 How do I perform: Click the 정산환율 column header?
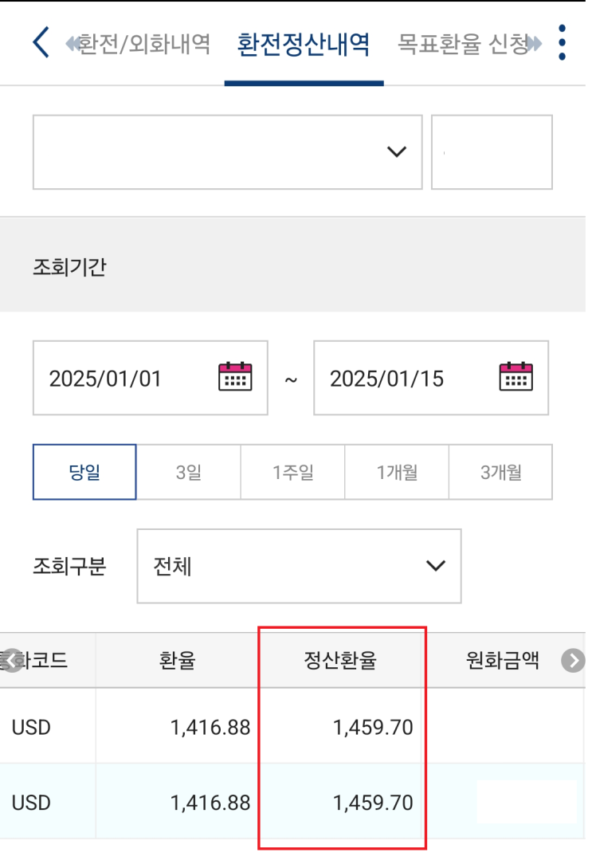coord(339,660)
